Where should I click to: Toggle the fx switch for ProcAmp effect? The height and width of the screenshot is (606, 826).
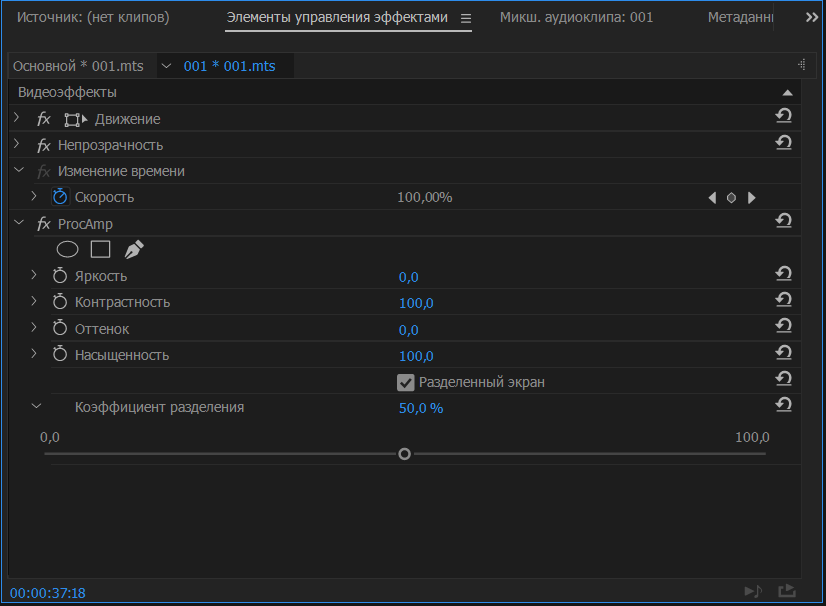[x=43, y=224]
